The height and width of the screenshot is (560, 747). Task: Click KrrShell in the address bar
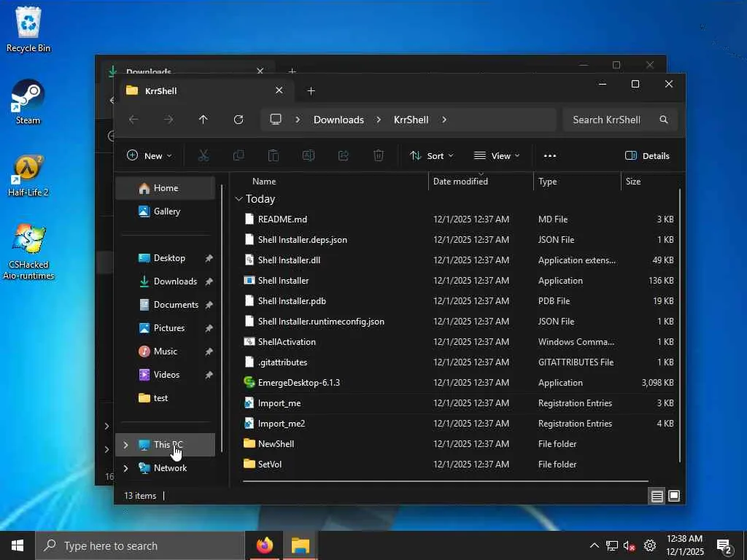(x=411, y=120)
